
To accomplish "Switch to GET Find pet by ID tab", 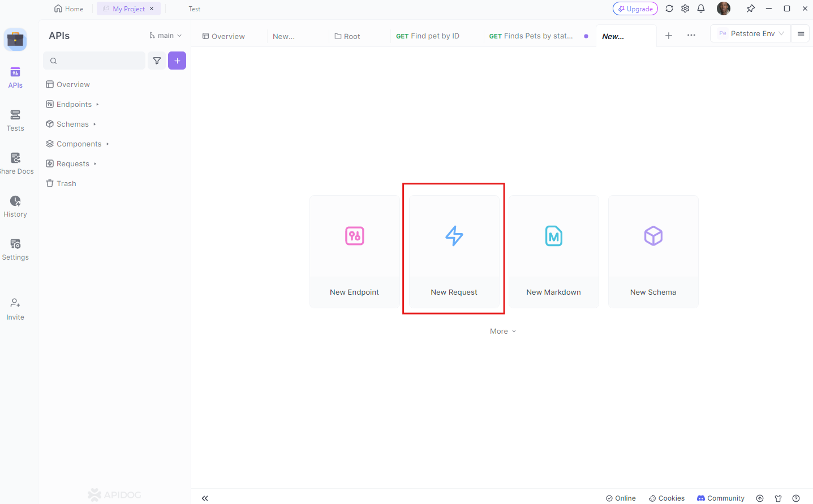I will click(x=428, y=36).
